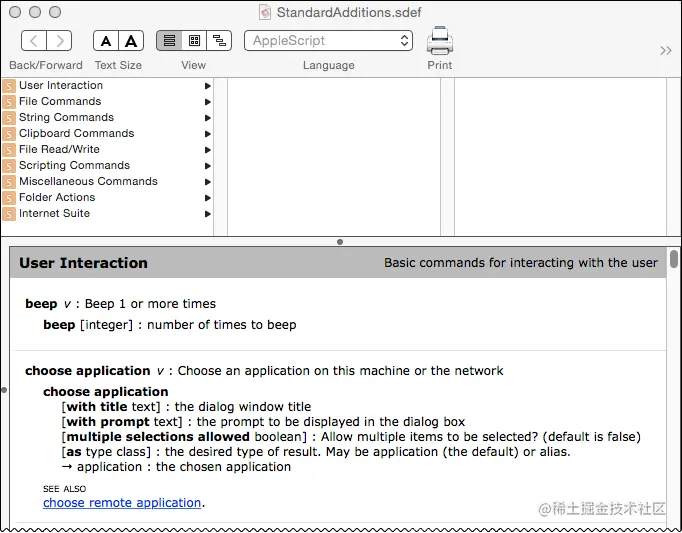Go forward with the Forward arrow button
Screen dimensions: 682x533
pyautogui.click(x=59, y=41)
